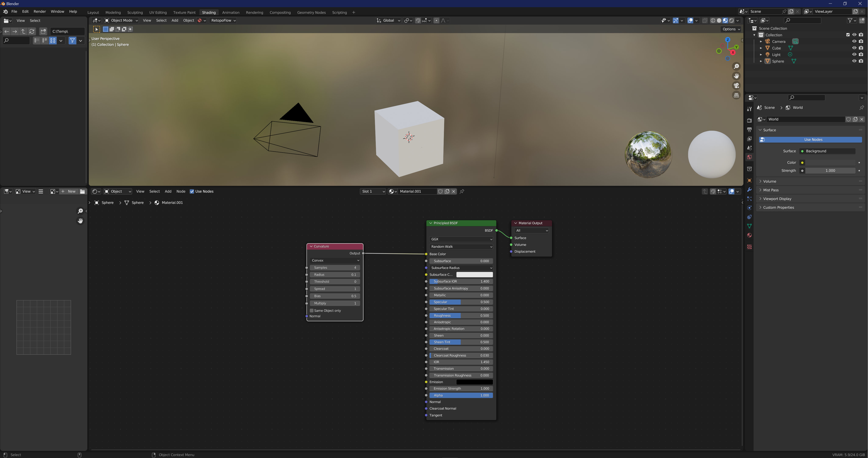868x458 pixels.
Task: Click the file browser refresh icon
Action: [x=32, y=31]
